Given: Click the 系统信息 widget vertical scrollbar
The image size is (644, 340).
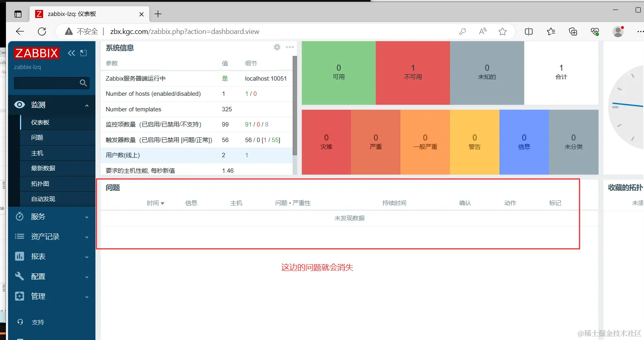Looking at the screenshot, I should [x=295, y=105].
